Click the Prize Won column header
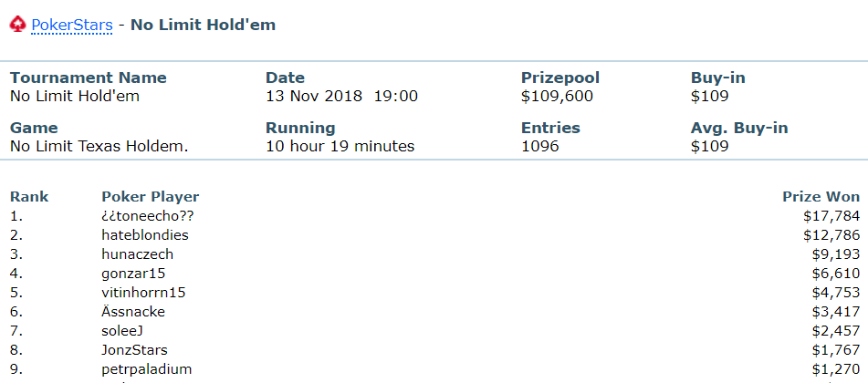The width and height of the screenshot is (868, 383). click(x=821, y=197)
